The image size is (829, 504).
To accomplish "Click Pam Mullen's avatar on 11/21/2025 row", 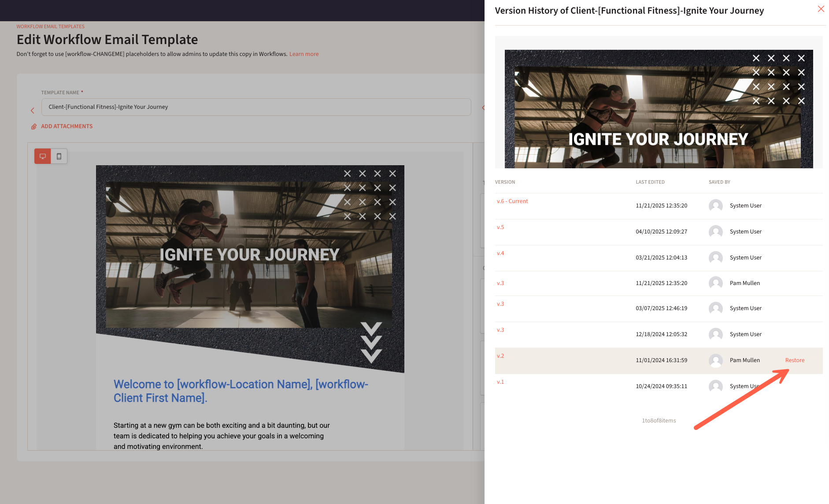I will tap(715, 283).
